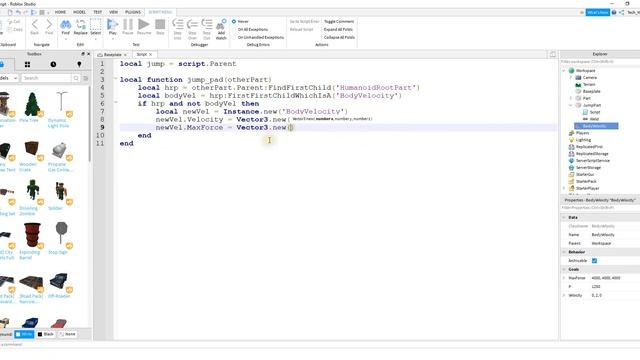Click the Resume playback button

click(x=144, y=24)
